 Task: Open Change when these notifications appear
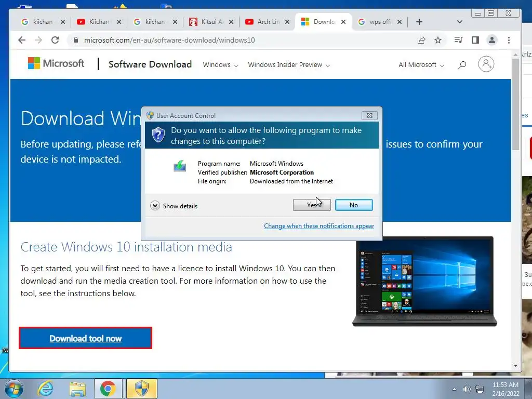coord(319,226)
